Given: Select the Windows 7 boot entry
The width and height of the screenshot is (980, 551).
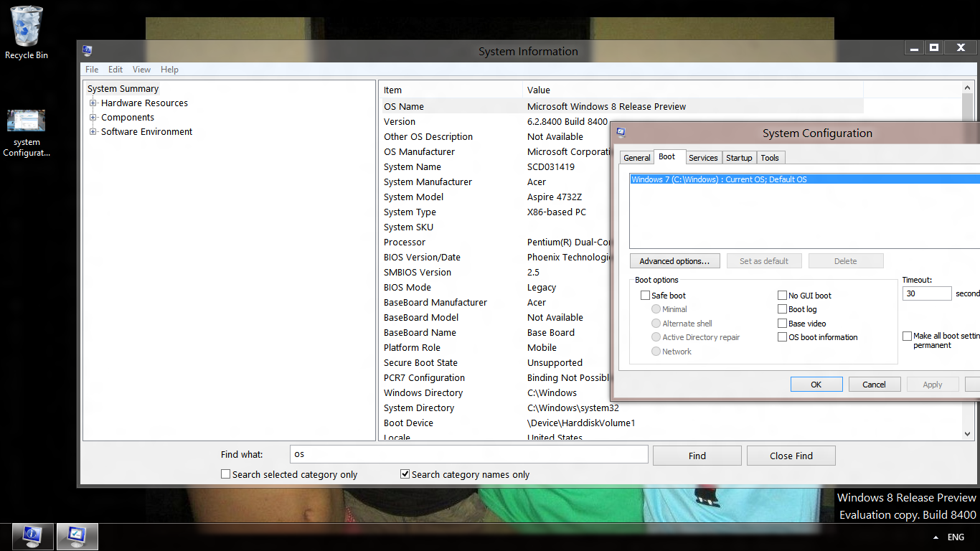Looking at the screenshot, I should pos(804,179).
